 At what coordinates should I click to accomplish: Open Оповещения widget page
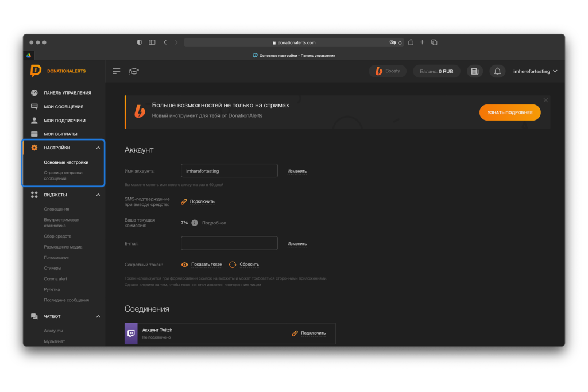[x=56, y=209]
